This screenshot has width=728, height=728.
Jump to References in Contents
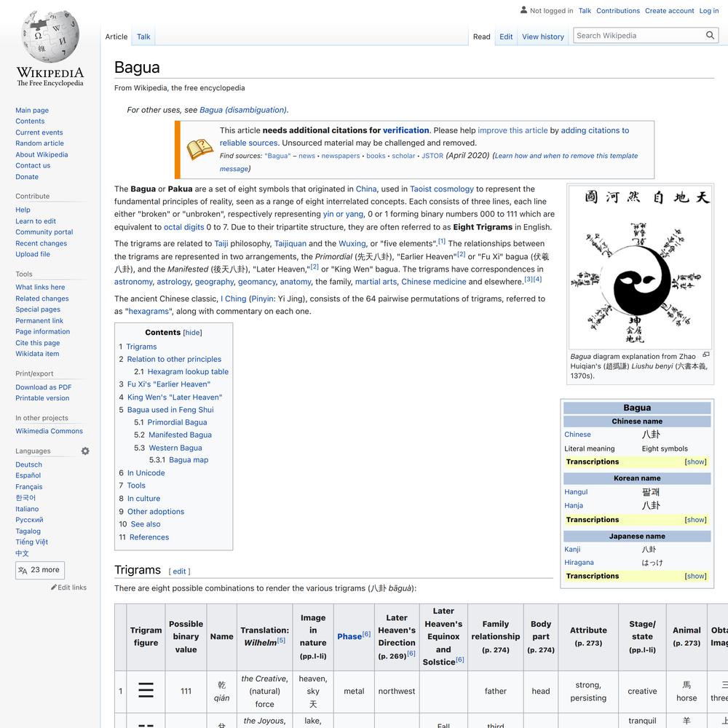[149, 537]
